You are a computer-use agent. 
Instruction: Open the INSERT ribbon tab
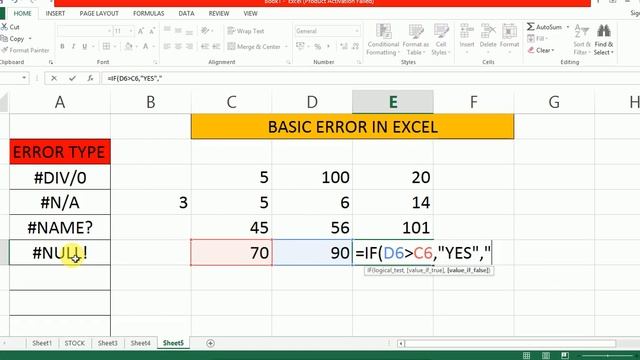point(55,13)
